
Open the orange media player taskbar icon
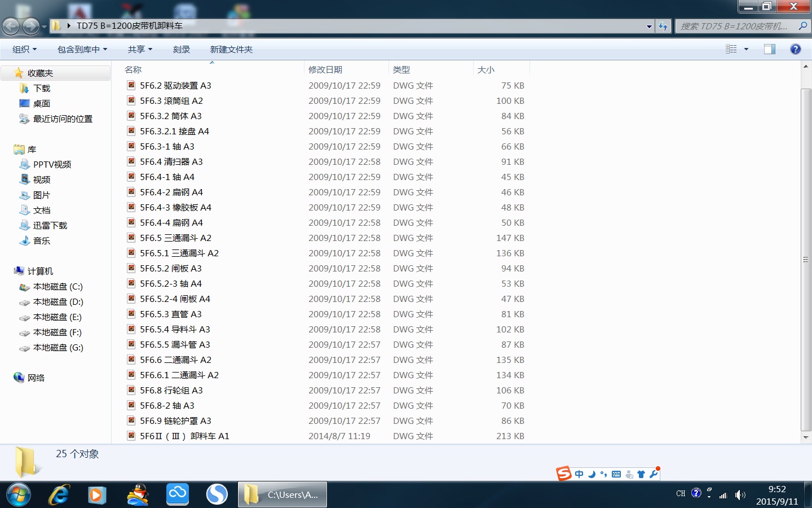point(97,495)
